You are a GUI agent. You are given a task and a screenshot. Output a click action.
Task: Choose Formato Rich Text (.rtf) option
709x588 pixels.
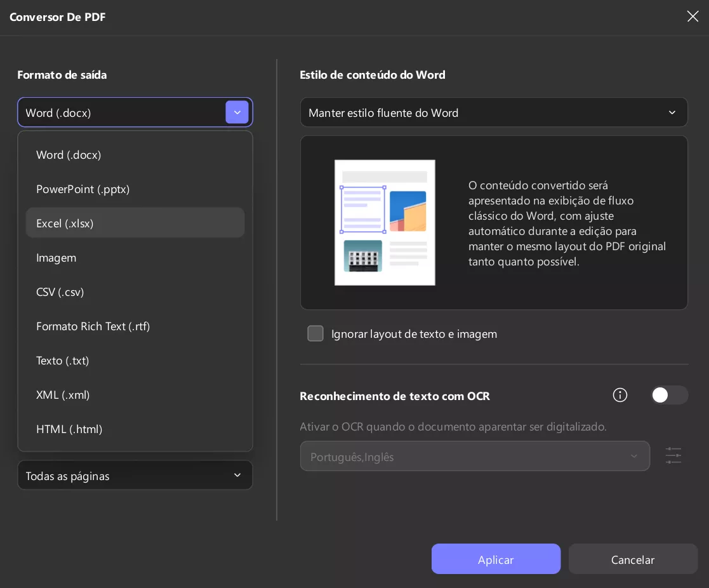pyautogui.click(x=93, y=326)
